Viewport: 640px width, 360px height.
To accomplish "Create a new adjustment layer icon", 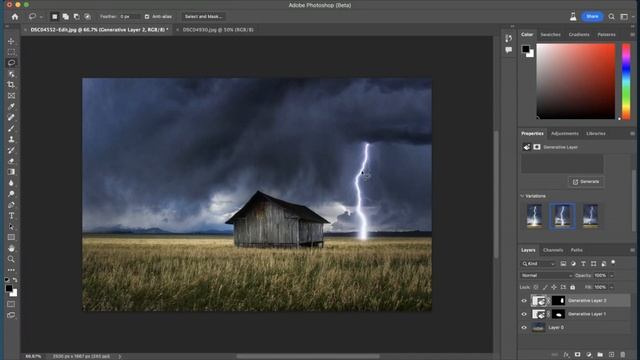I will coord(589,355).
